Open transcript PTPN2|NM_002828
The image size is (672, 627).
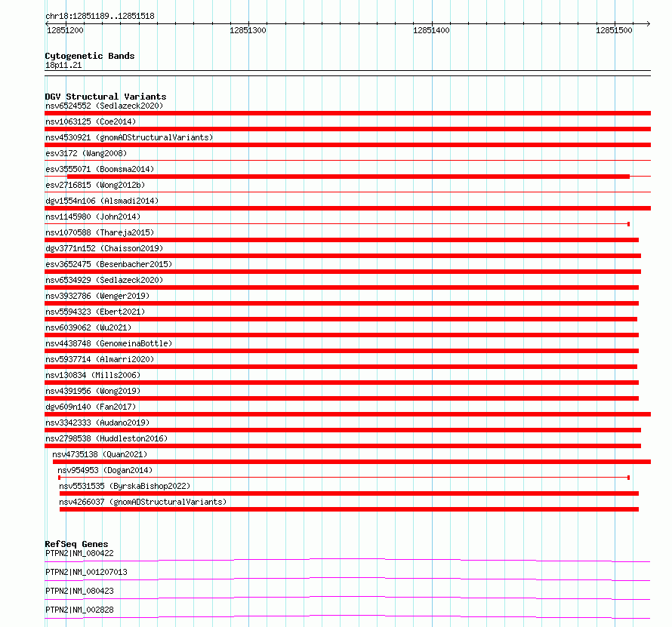pos(80,610)
